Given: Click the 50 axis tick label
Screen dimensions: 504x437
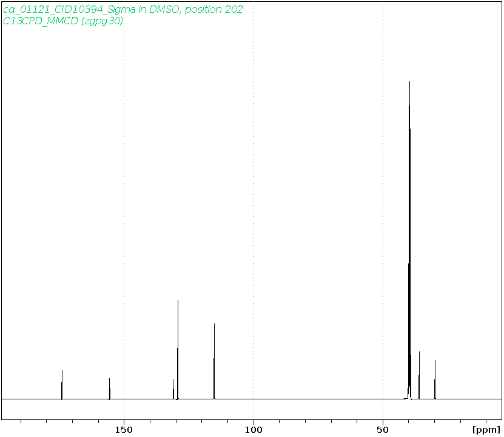Looking at the screenshot, I should click(383, 430).
